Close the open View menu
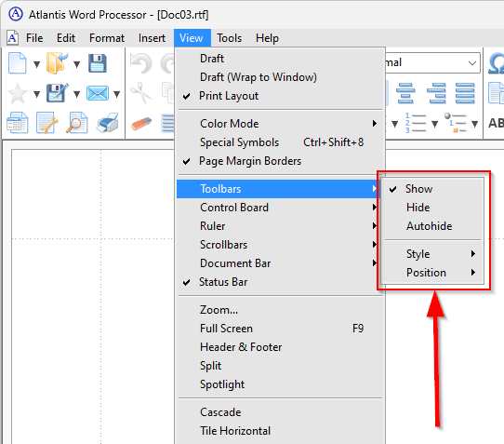504x444 pixels. pyautogui.click(x=192, y=38)
